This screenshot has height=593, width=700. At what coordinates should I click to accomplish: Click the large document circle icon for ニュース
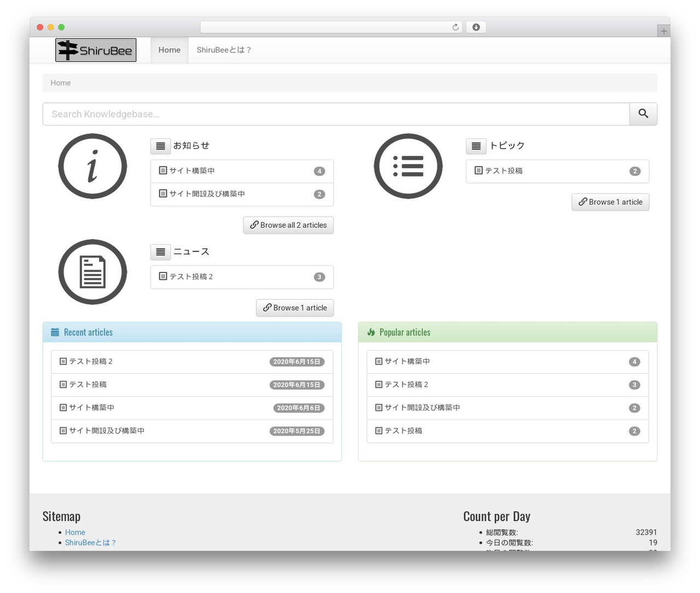pos(92,272)
